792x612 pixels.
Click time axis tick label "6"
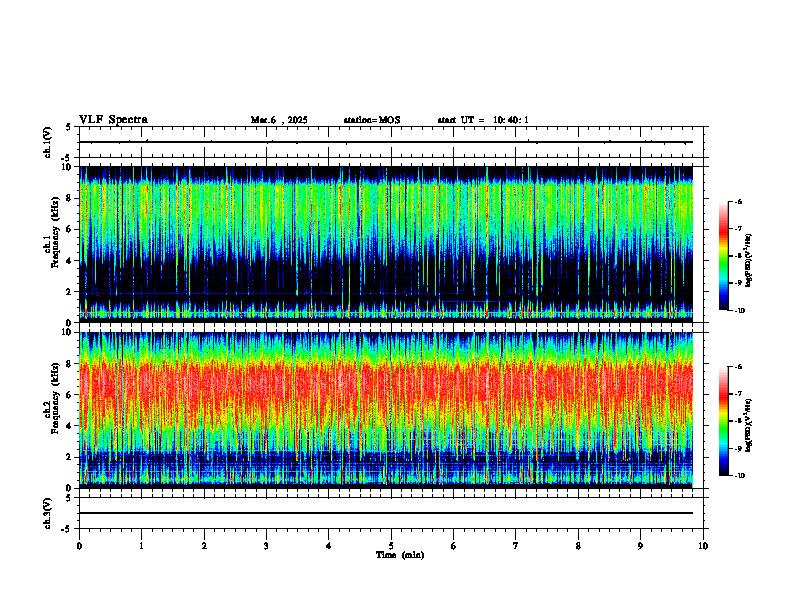coord(454,546)
